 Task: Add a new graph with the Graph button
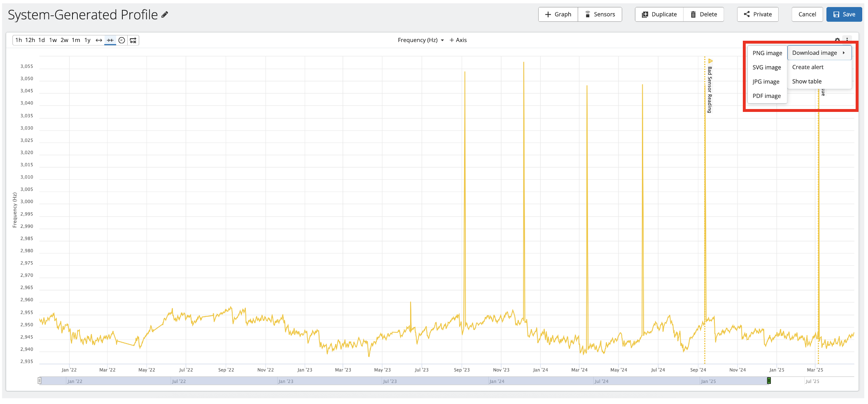(x=558, y=14)
